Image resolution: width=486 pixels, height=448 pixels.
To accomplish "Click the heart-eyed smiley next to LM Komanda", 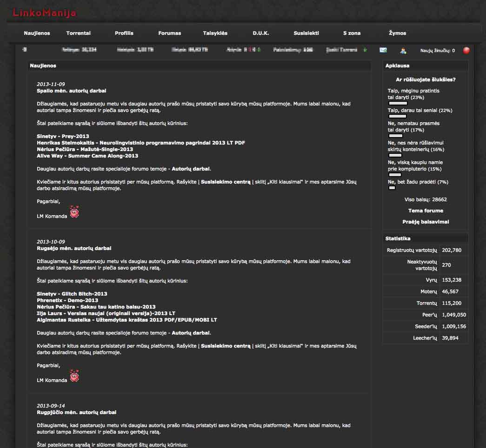I will pos(73,212).
